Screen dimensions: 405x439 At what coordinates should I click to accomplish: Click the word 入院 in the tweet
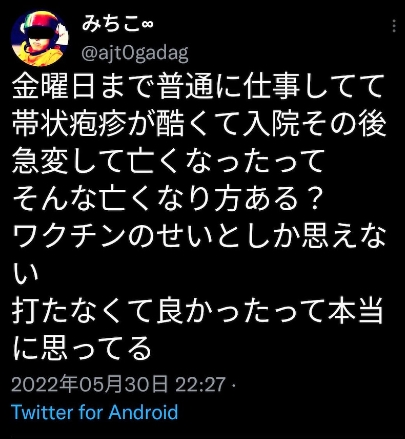pos(271,124)
